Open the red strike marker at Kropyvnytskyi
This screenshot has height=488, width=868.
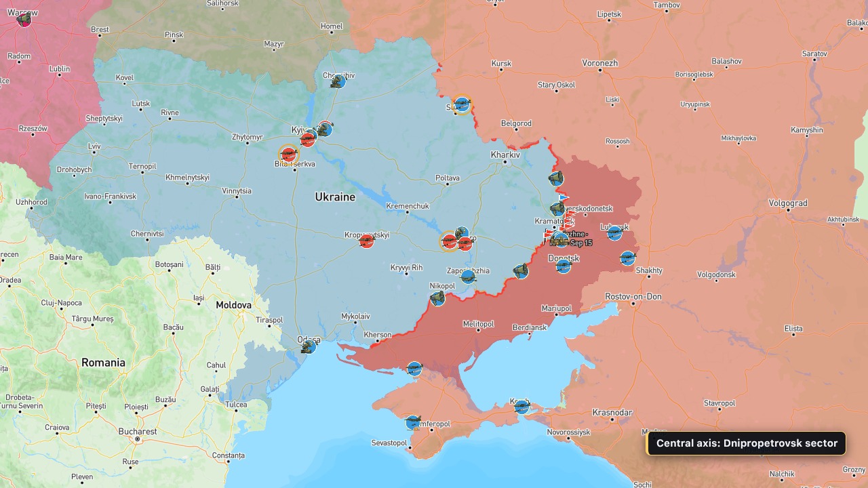367,241
